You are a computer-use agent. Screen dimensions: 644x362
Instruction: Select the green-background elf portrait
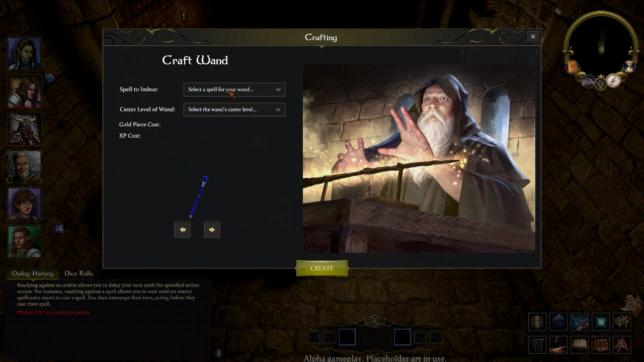point(24,242)
